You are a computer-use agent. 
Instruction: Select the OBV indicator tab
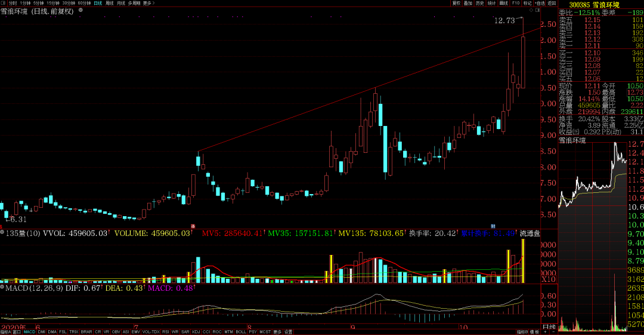[116, 331]
